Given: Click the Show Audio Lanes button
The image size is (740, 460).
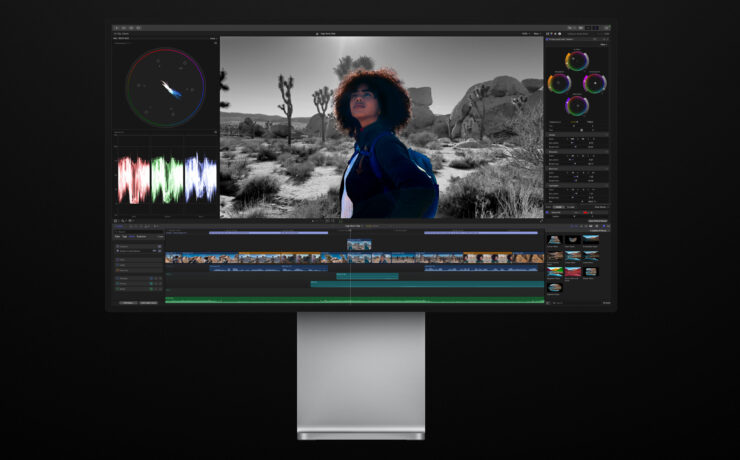Looking at the screenshot, I should pos(149,302).
